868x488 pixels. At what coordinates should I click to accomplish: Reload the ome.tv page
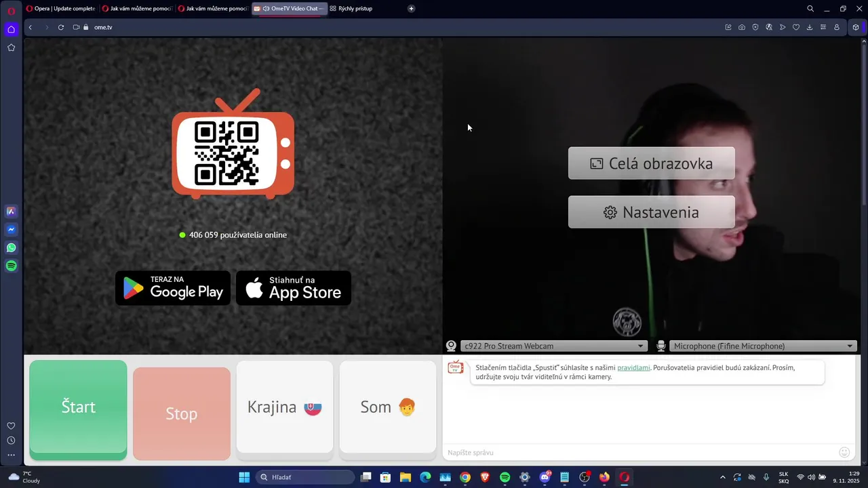click(x=61, y=27)
